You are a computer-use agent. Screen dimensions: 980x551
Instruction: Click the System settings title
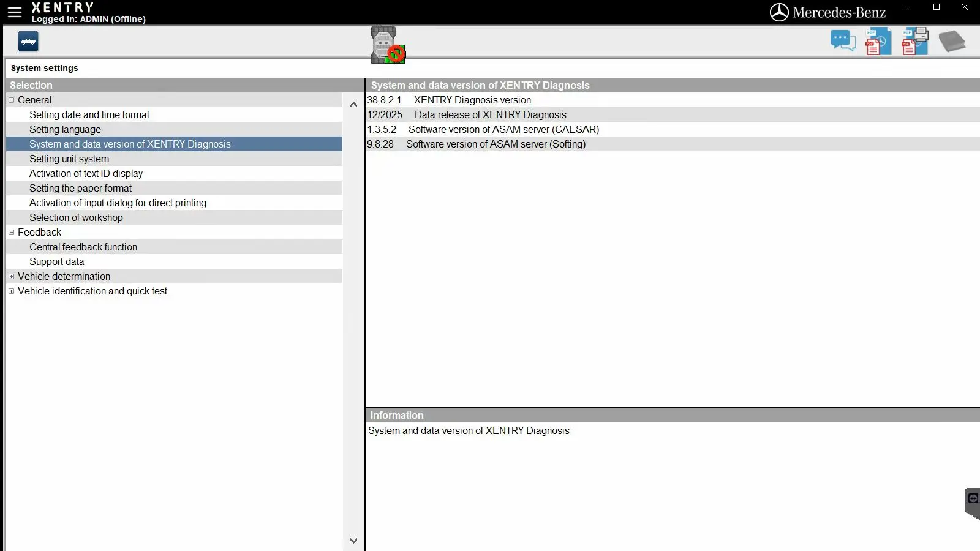pos(45,68)
